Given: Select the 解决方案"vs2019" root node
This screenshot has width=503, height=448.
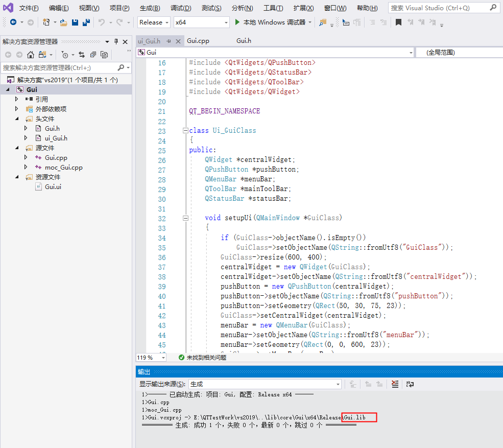Looking at the screenshot, I should pos(67,80).
